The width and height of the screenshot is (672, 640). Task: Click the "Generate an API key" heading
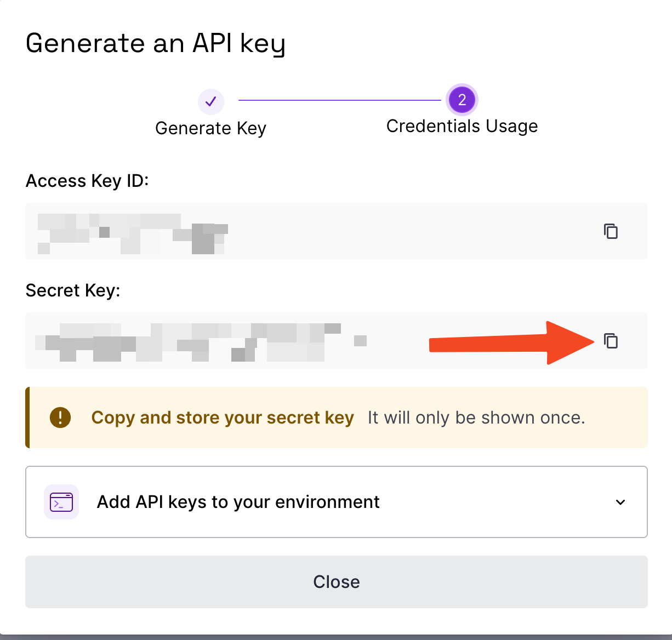click(x=156, y=43)
